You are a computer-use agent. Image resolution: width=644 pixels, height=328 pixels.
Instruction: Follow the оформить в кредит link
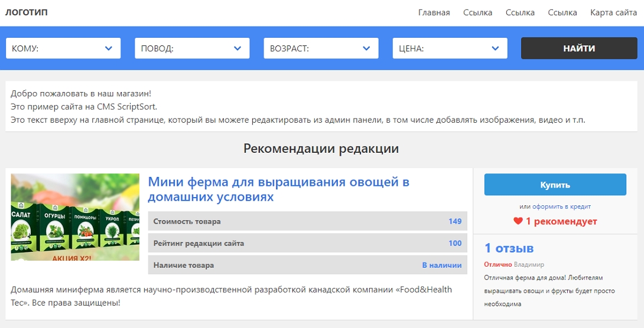(x=561, y=206)
